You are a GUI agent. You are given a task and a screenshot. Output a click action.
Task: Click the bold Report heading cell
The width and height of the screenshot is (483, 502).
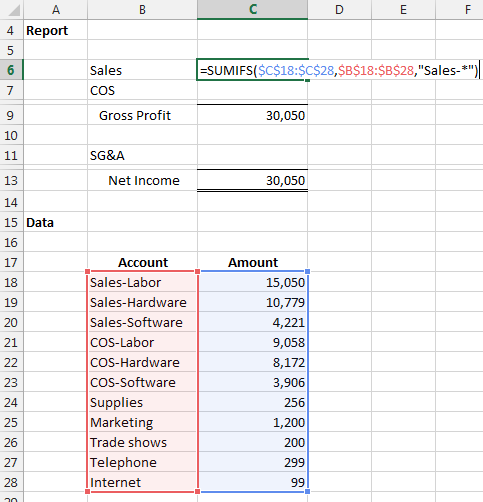tap(56, 30)
